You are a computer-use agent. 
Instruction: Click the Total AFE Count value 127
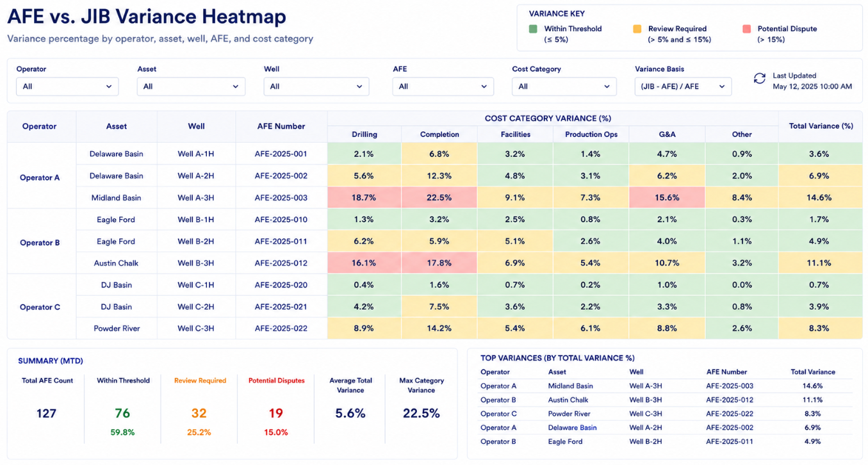pyautogui.click(x=47, y=414)
